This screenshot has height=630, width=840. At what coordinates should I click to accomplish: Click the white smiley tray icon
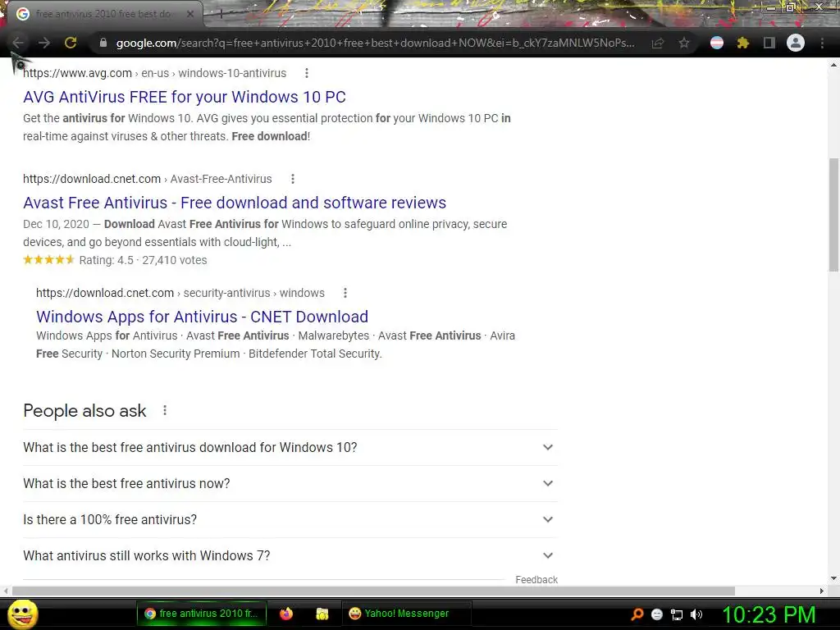coord(657,614)
